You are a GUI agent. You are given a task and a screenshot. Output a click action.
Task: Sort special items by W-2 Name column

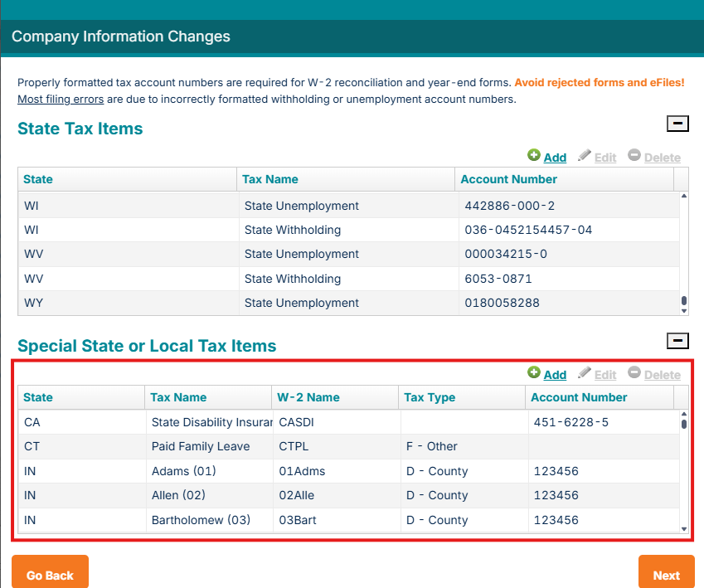coord(335,397)
